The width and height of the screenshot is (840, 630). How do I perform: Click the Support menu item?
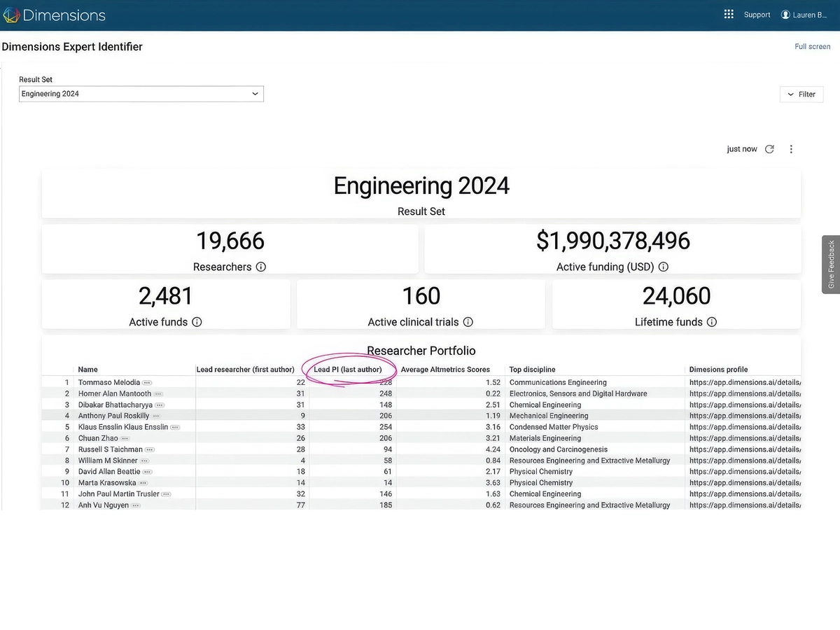pyautogui.click(x=757, y=15)
